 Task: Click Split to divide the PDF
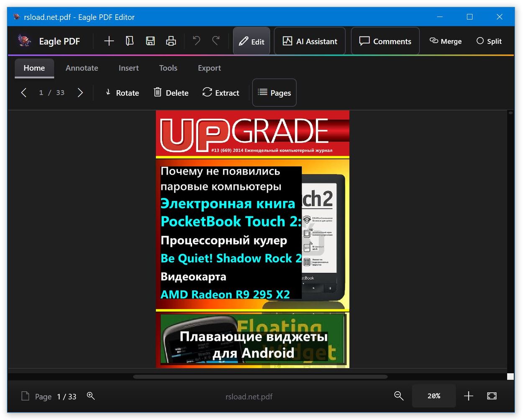click(489, 41)
